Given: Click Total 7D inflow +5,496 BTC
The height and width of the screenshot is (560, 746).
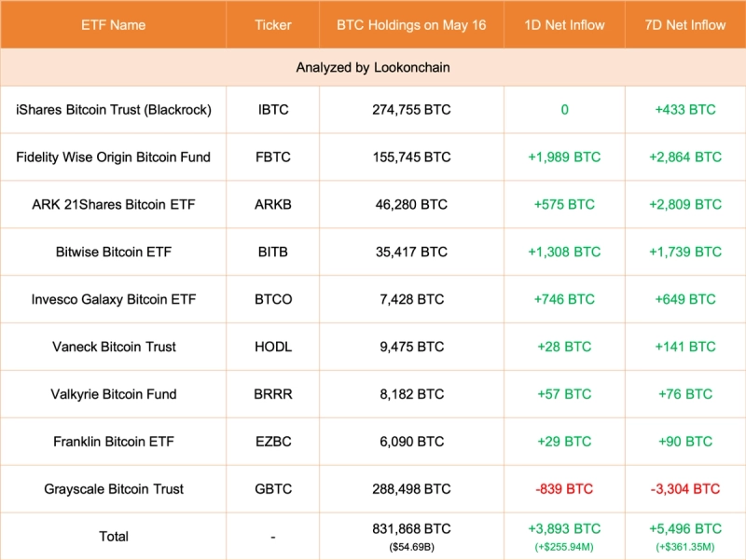Looking at the screenshot, I should pos(685,529).
